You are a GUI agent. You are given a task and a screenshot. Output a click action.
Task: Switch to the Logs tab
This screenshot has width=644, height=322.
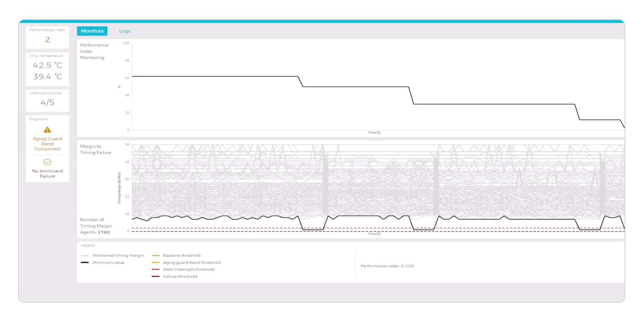(125, 31)
